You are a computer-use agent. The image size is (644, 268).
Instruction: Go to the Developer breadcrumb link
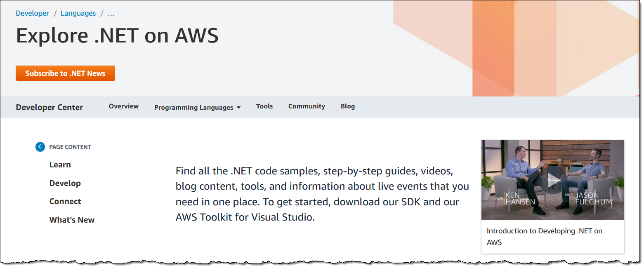32,13
